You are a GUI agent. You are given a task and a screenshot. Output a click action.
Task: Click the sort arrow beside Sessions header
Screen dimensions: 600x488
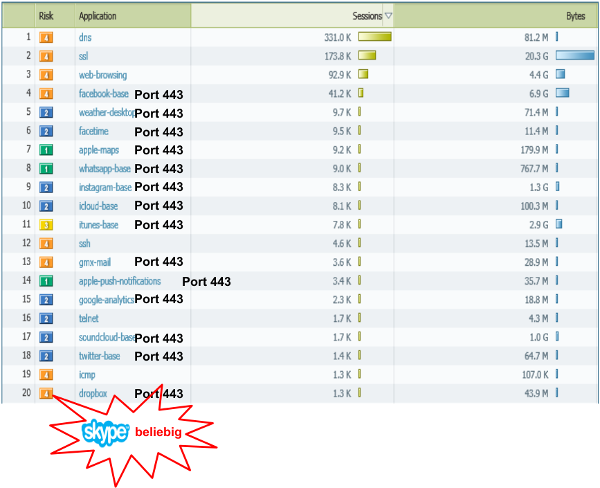388,16
